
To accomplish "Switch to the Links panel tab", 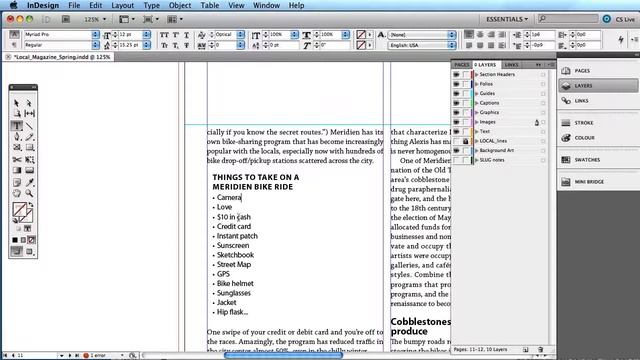I will coord(511,65).
